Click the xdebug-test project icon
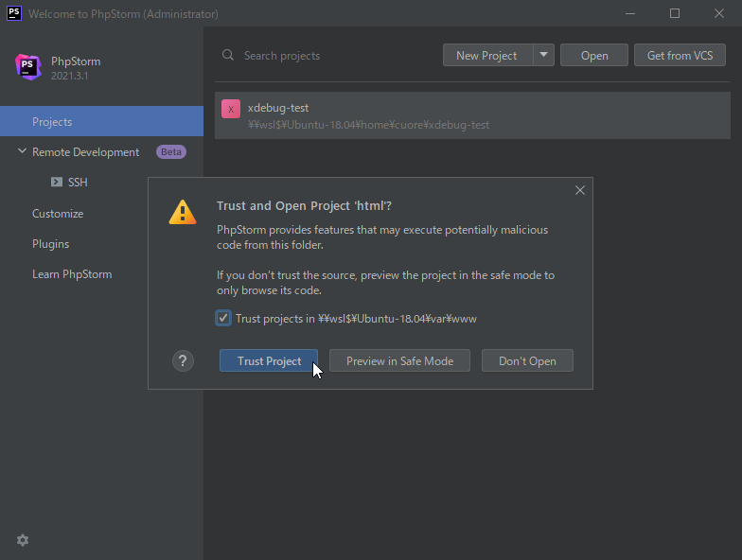Image resolution: width=742 pixels, height=560 pixels. click(x=231, y=109)
